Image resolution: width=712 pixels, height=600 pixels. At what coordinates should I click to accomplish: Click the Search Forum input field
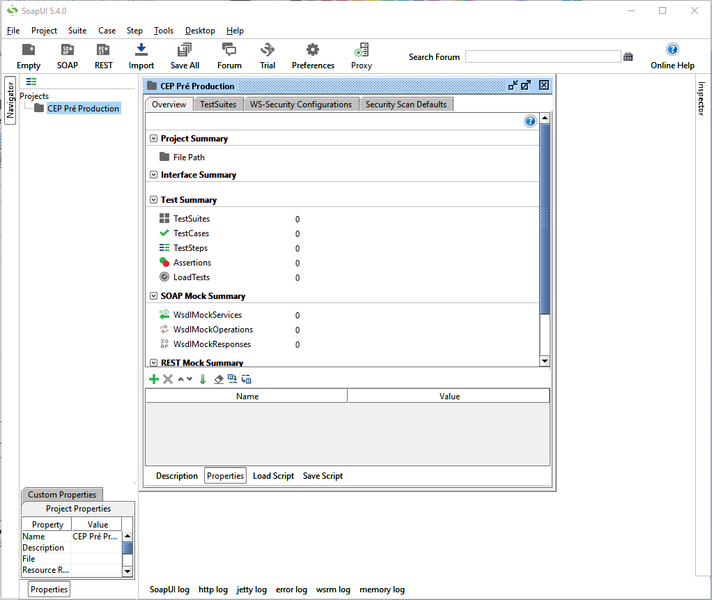pos(543,57)
